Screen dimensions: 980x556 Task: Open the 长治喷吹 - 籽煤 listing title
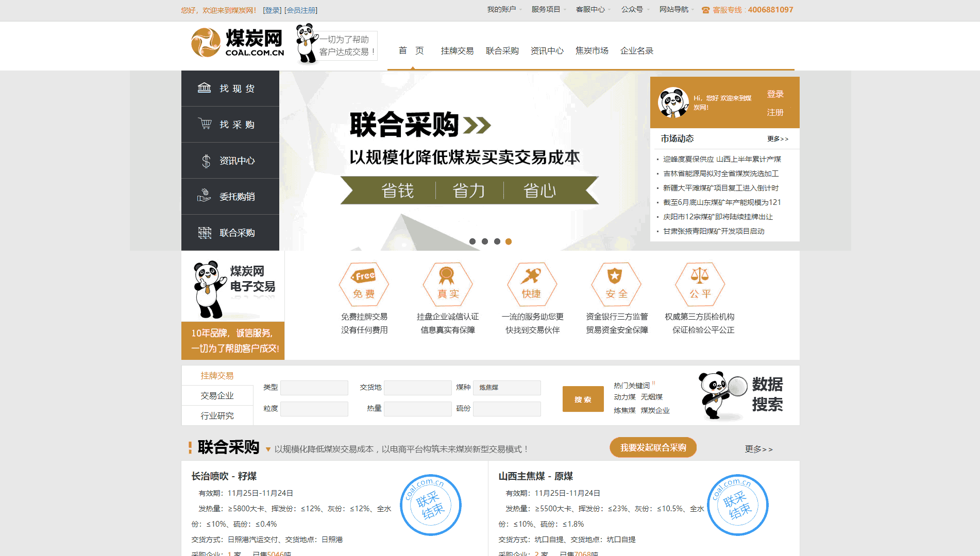(x=224, y=476)
